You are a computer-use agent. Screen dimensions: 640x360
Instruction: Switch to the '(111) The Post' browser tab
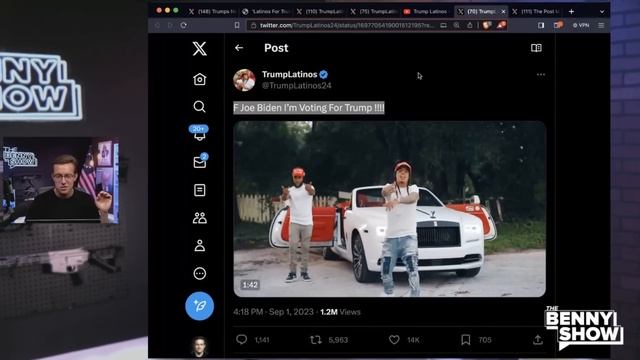(x=537, y=11)
